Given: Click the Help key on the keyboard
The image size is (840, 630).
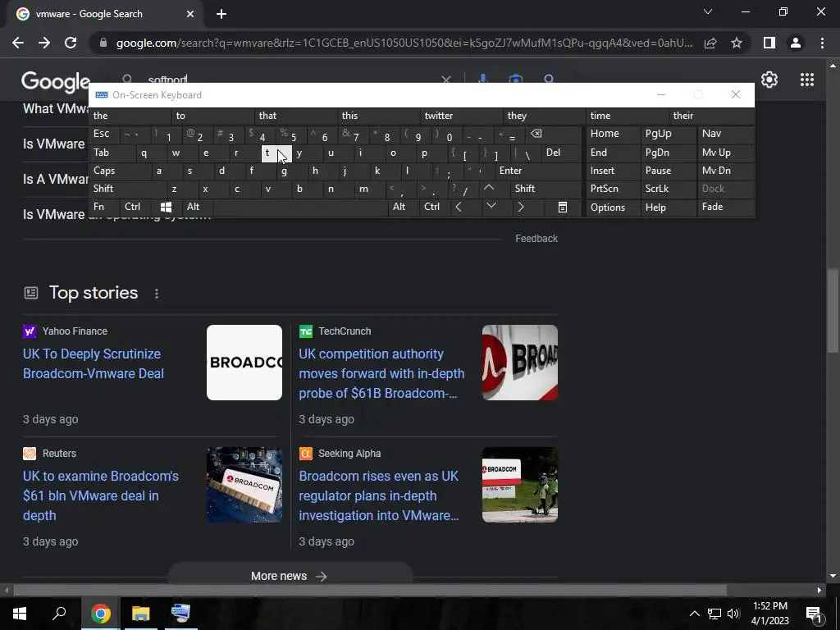Looking at the screenshot, I should click(x=668, y=207).
